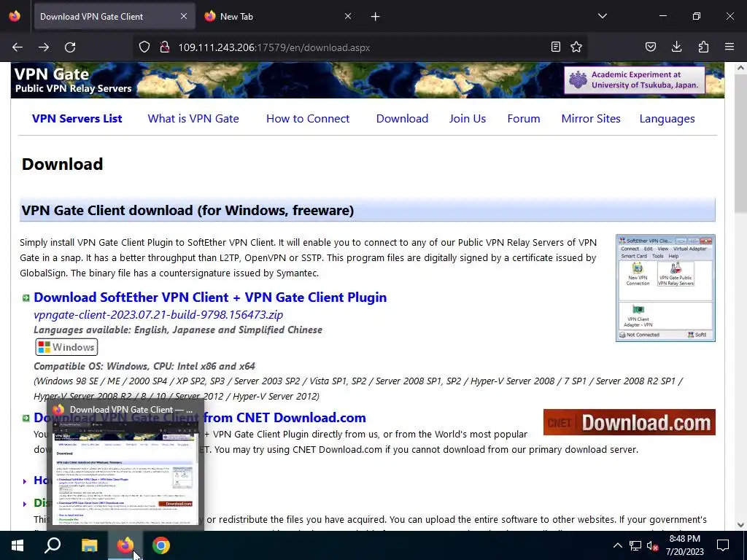Open the Join Us page

pyautogui.click(x=468, y=119)
